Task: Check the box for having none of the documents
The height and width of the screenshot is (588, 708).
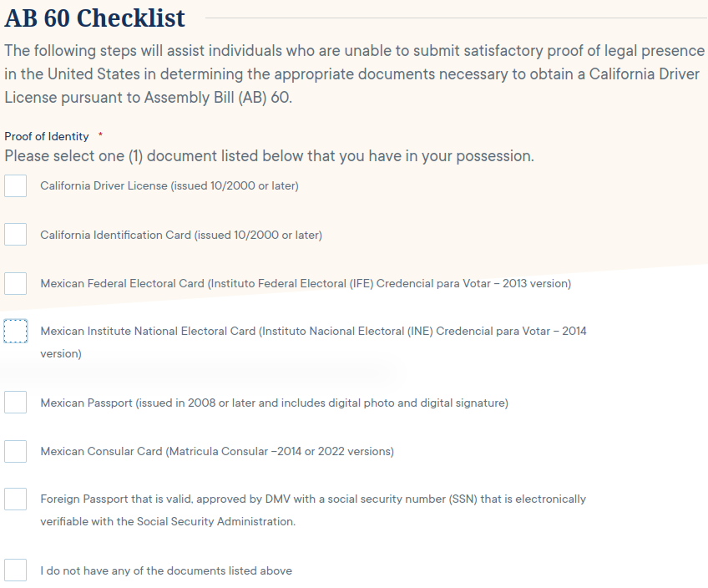Action: (x=16, y=570)
